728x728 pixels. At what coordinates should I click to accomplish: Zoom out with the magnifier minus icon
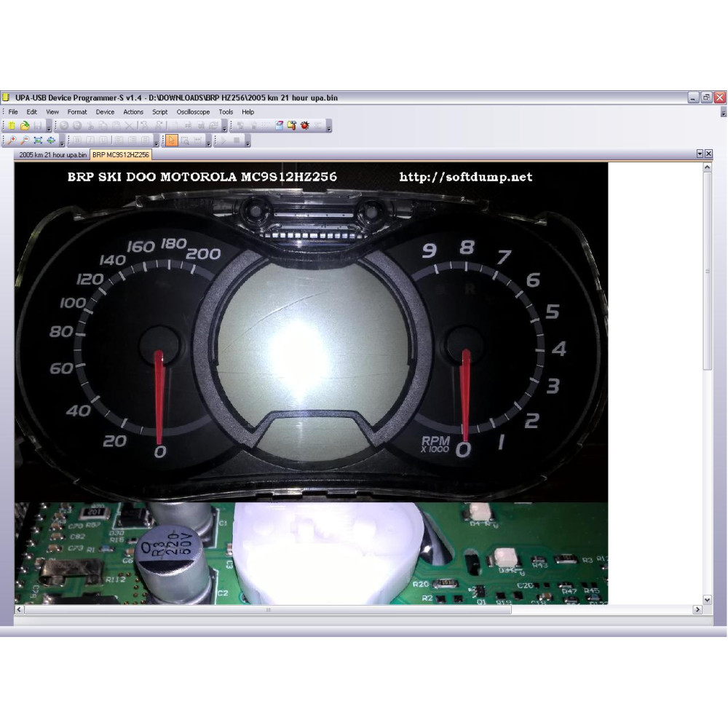tap(25, 141)
